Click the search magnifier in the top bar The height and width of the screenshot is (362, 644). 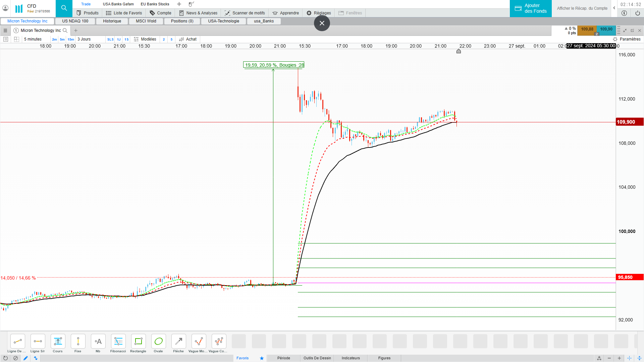64,8
